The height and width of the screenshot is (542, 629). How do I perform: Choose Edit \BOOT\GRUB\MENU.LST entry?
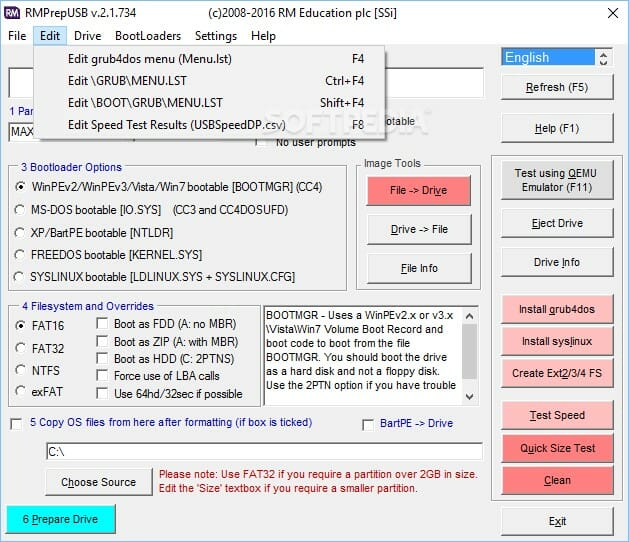pyautogui.click(x=211, y=103)
